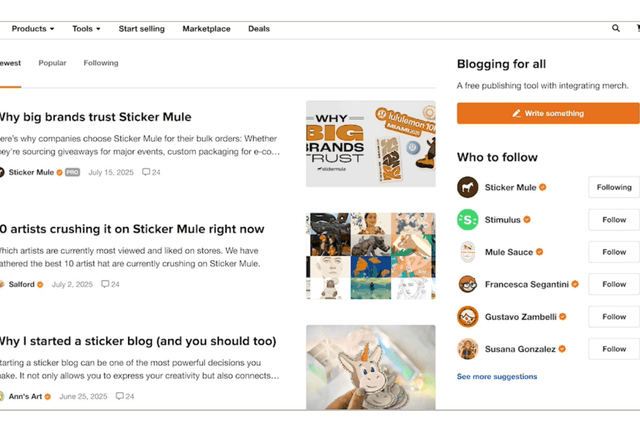This screenshot has width=640, height=426.
Task: Click the Write something button
Action: 548,114
